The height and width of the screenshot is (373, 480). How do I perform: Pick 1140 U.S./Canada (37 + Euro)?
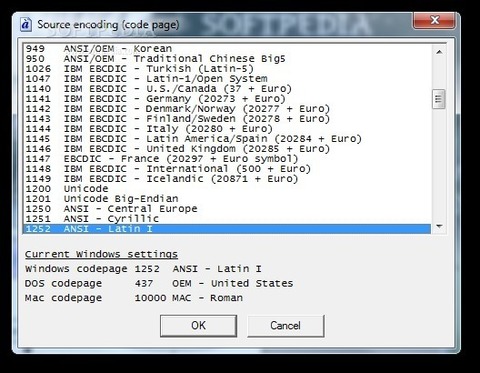[x=227, y=89]
